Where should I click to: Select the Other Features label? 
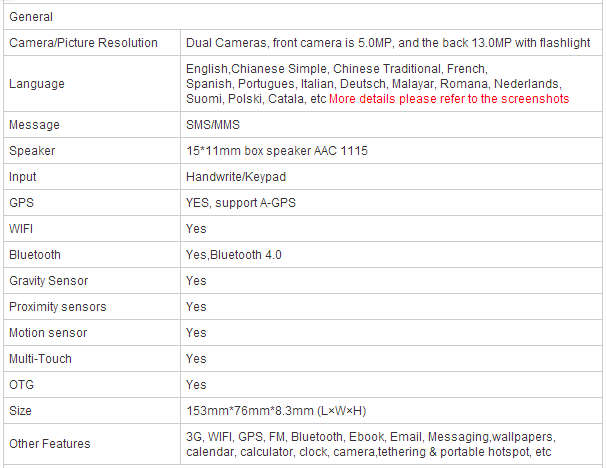pos(49,444)
